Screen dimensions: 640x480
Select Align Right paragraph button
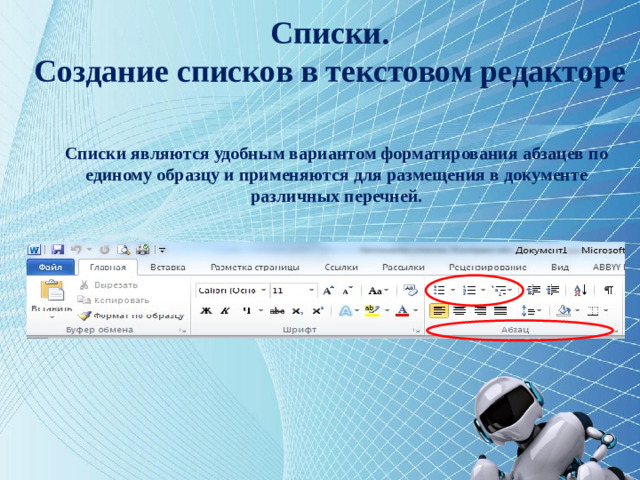pos(480,311)
